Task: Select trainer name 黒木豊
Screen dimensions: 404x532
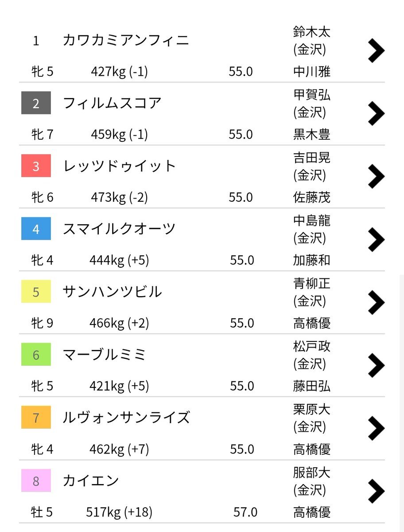Action: click(x=312, y=134)
